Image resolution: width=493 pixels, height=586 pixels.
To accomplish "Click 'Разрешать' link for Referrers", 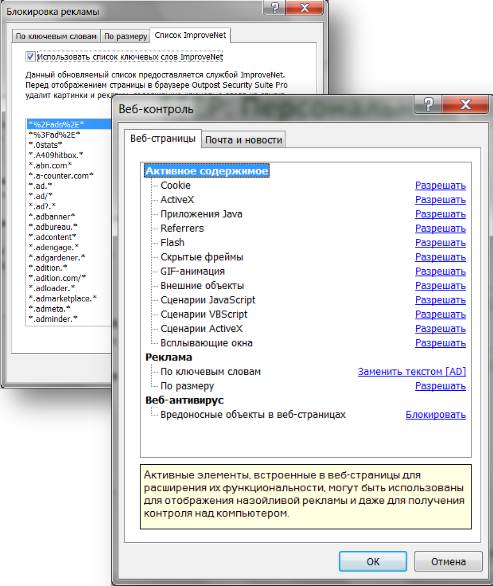I will 440,228.
